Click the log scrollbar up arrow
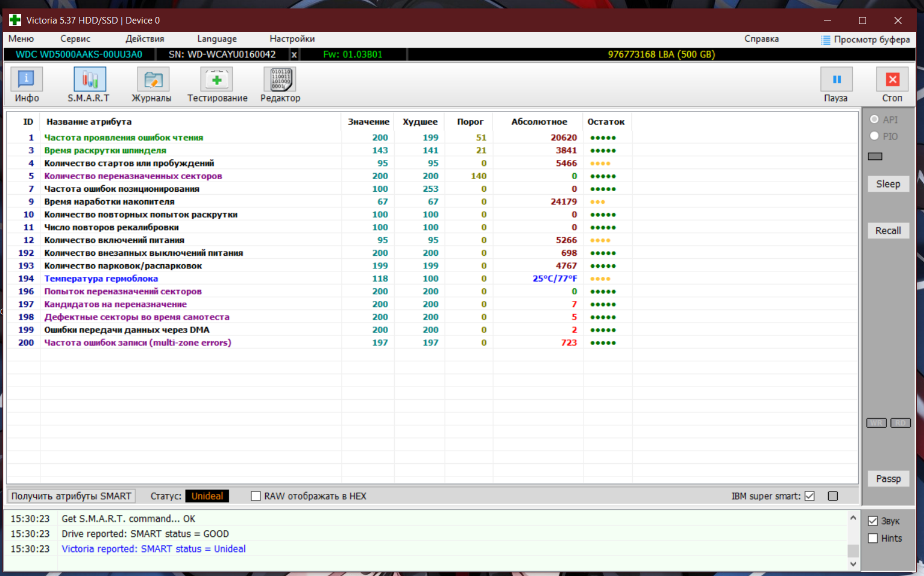924x576 pixels. coord(853,517)
